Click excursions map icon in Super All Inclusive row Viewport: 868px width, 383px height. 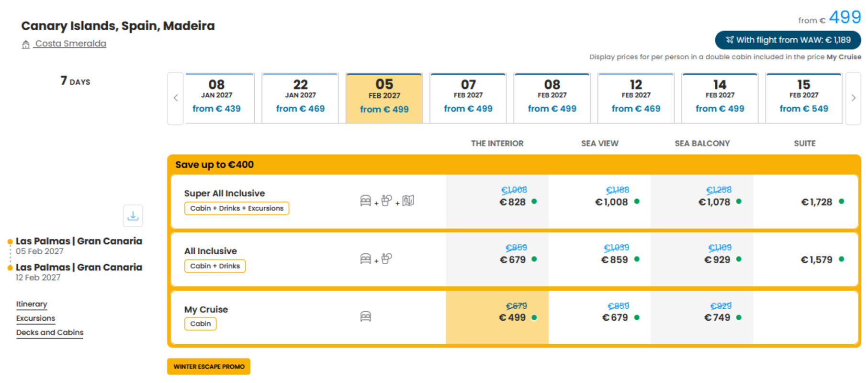click(408, 201)
